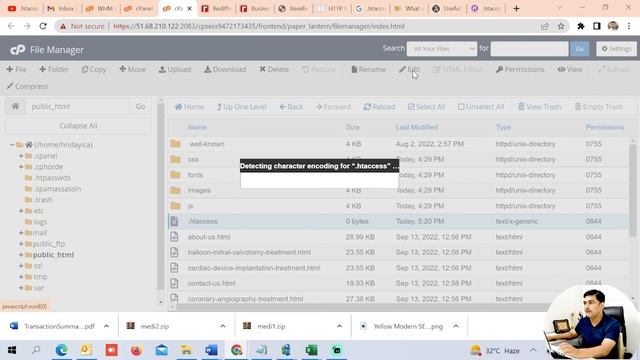This screenshot has height=360, width=640.
Task: Select the .well-known folder row
Action: pyautogui.click(x=398, y=144)
